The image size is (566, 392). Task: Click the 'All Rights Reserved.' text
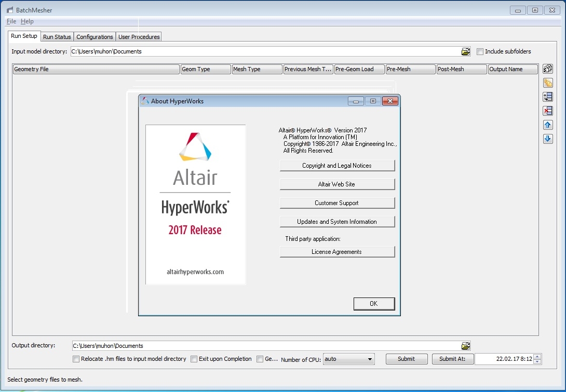tap(308, 151)
